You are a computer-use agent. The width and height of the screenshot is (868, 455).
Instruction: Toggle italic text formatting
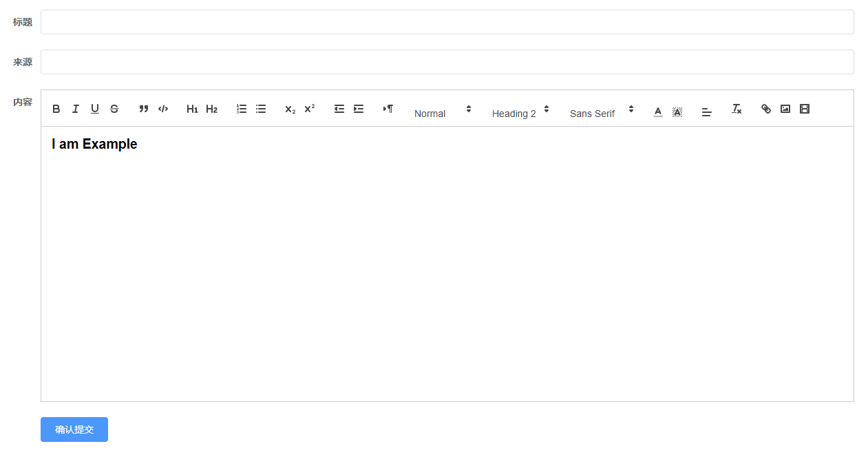(x=76, y=109)
